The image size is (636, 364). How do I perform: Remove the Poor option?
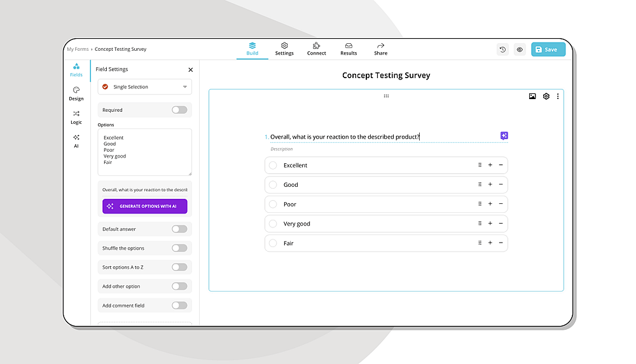(x=501, y=204)
